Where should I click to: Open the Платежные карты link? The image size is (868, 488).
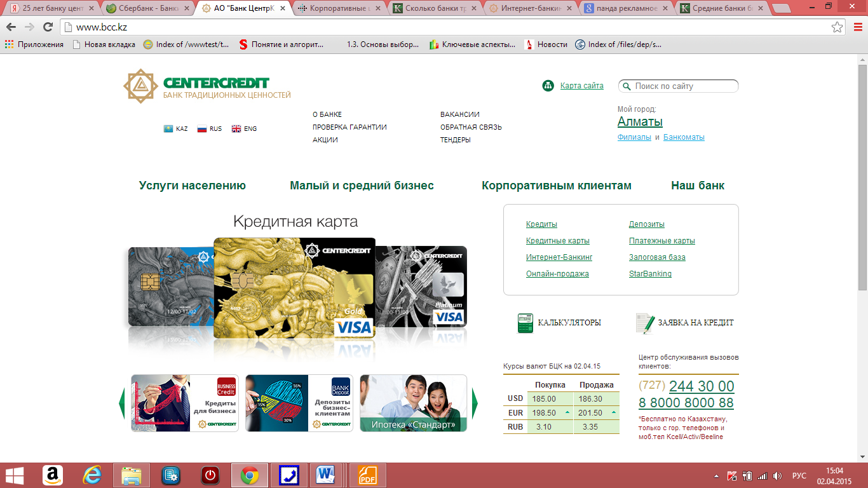662,241
